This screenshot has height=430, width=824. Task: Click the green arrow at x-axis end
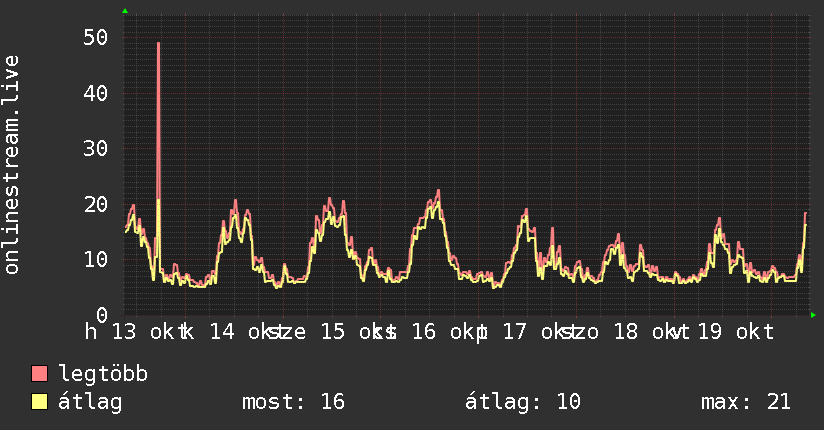coord(813,315)
